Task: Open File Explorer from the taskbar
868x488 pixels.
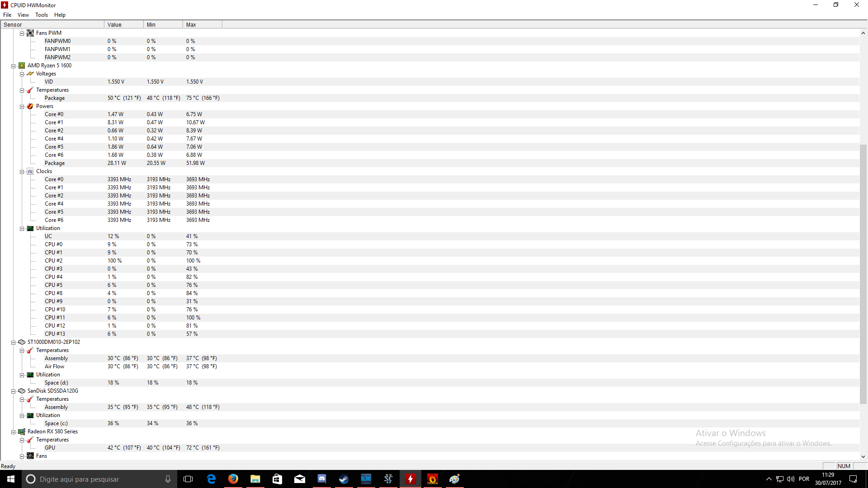Action: [x=255, y=479]
